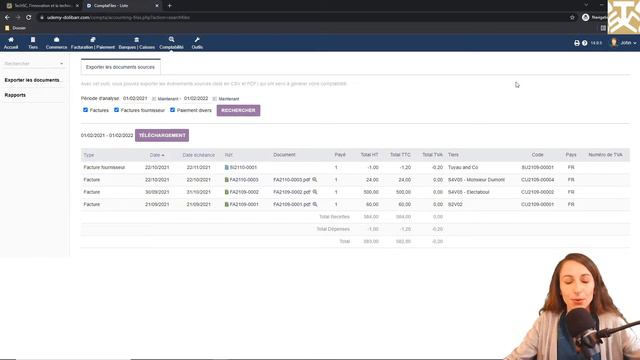The height and width of the screenshot is (360, 640).
Task: Edit the end date field 01/02/2022
Action: pyautogui.click(x=196, y=98)
